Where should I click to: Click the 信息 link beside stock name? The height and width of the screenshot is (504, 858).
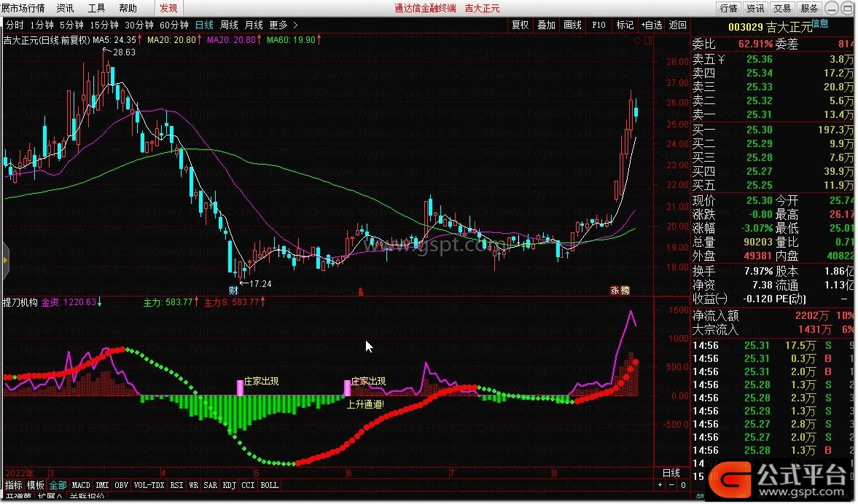[x=819, y=23]
